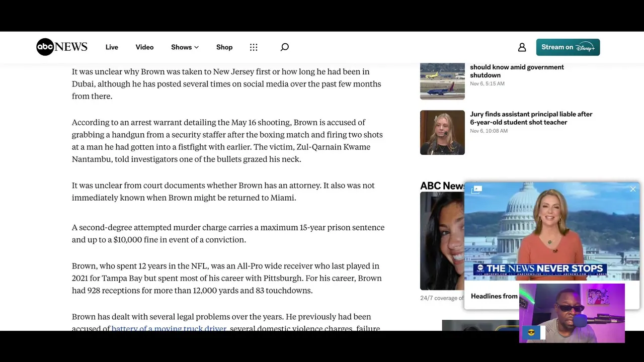Click the smiling woman ABC News Live thumbnail

coord(442,241)
